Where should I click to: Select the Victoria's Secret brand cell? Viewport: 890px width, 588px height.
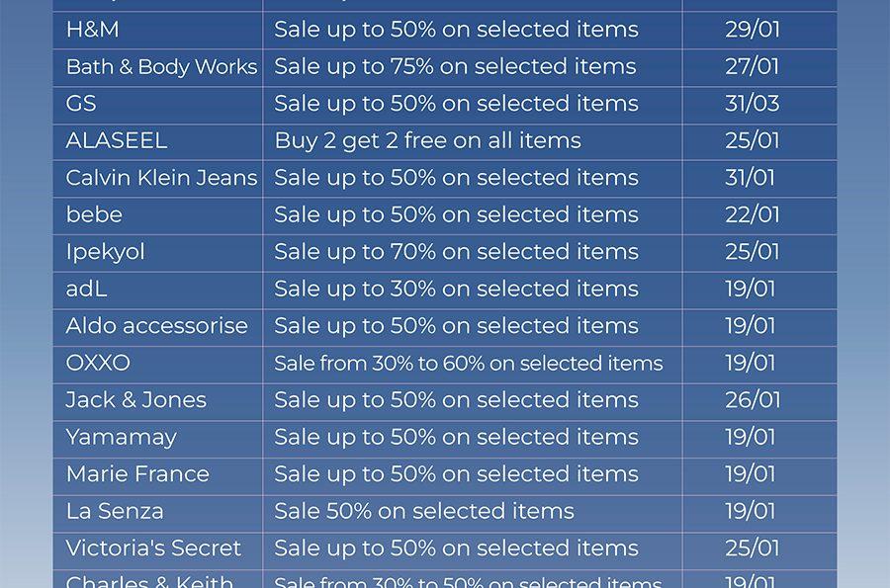tap(158, 549)
